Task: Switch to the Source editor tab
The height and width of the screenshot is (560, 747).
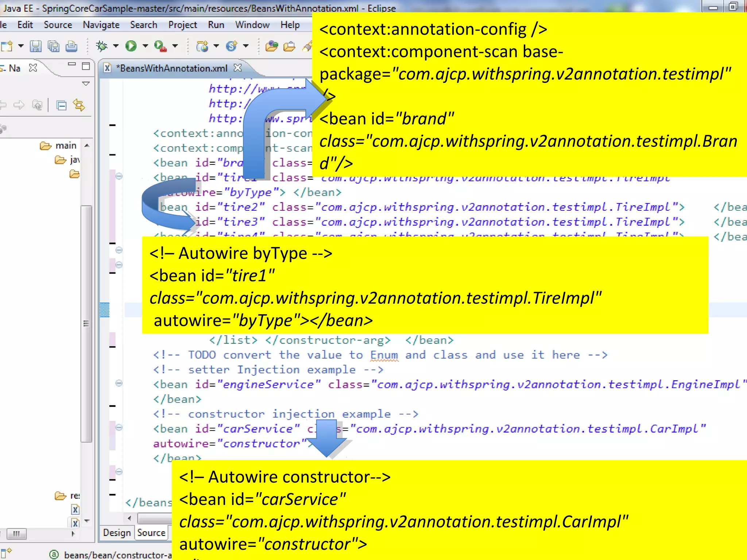Action: click(x=151, y=533)
